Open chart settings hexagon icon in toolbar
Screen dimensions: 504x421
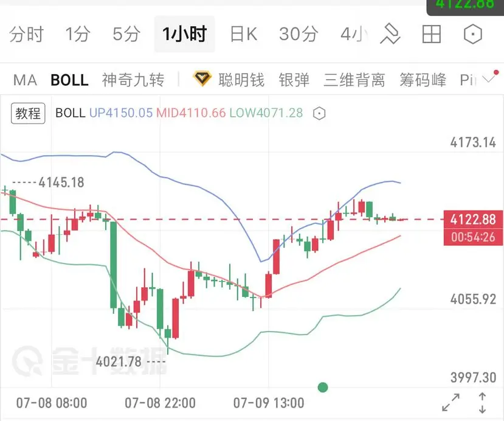473,34
